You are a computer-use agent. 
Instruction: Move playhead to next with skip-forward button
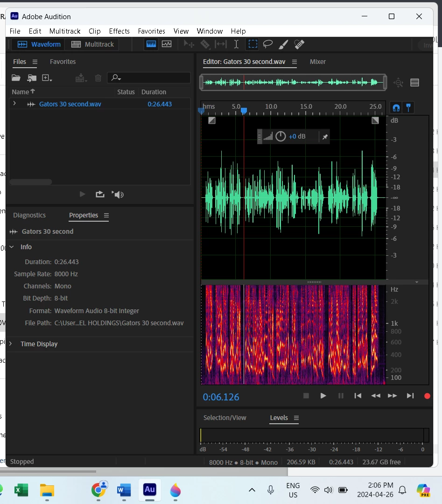pyautogui.click(x=410, y=396)
